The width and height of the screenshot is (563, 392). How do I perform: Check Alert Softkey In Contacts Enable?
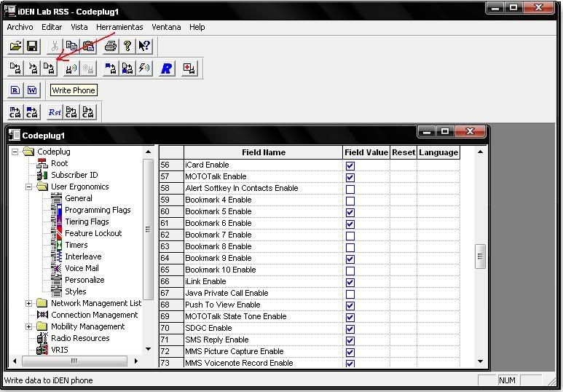(x=350, y=189)
